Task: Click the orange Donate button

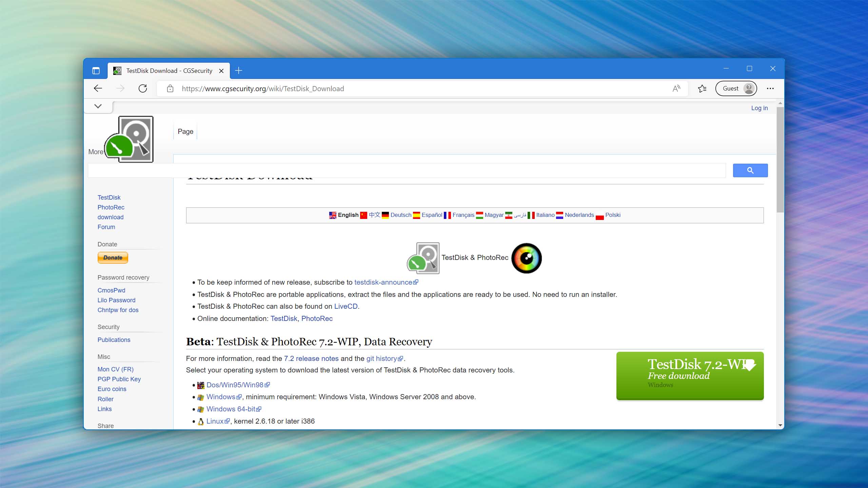Action: point(113,258)
